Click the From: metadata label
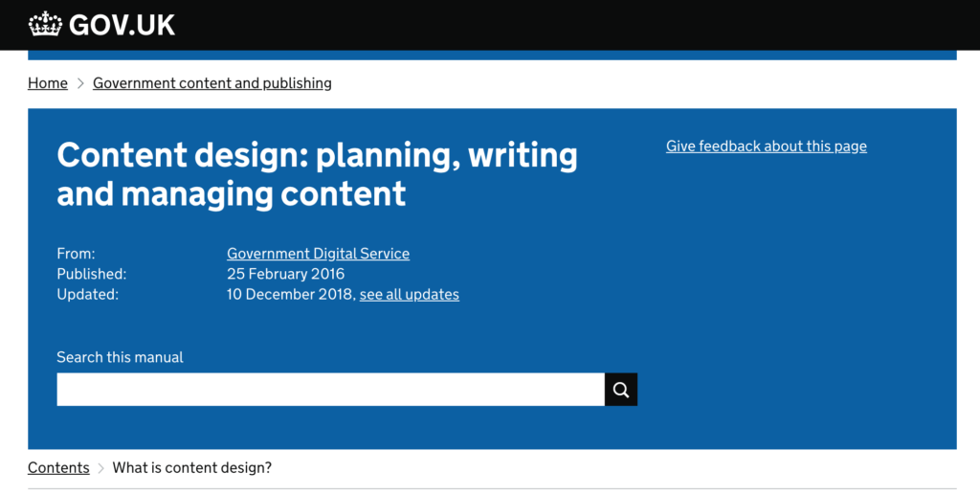The image size is (980, 495). click(76, 254)
